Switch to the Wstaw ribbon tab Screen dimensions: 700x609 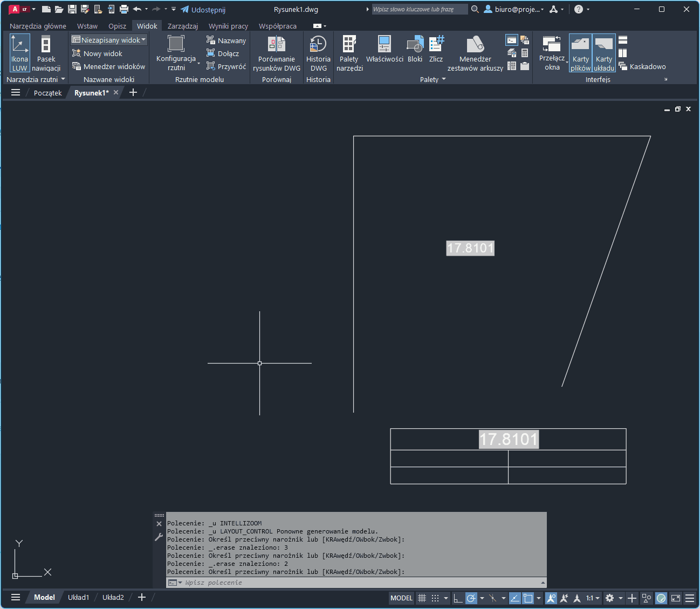tap(87, 26)
